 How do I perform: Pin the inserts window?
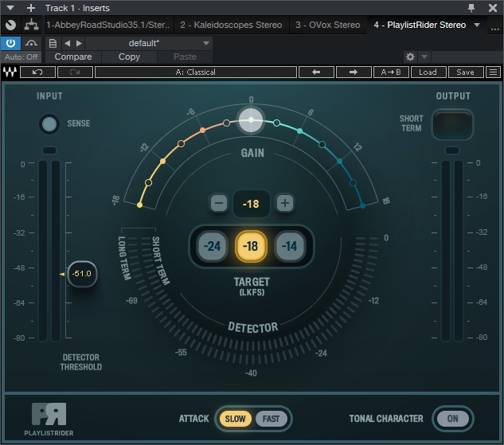coord(471,7)
